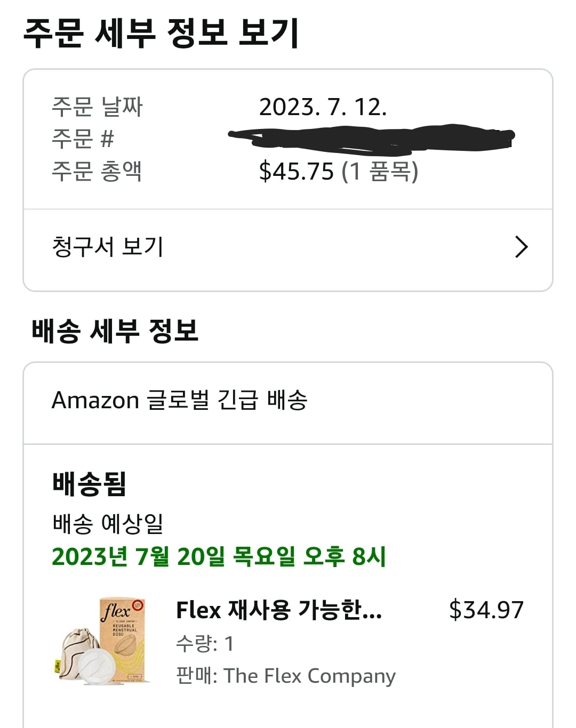Tap the 배송 세부 정보 section heading

(x=115, y=330)
